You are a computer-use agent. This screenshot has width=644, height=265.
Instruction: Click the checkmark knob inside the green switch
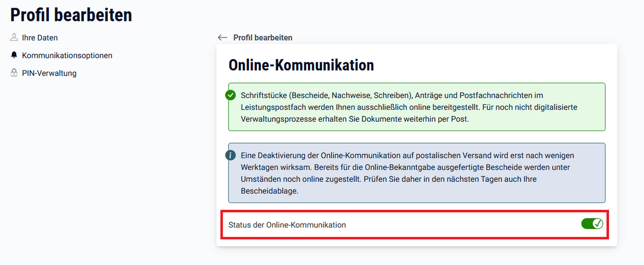click(x=597, y=224)
